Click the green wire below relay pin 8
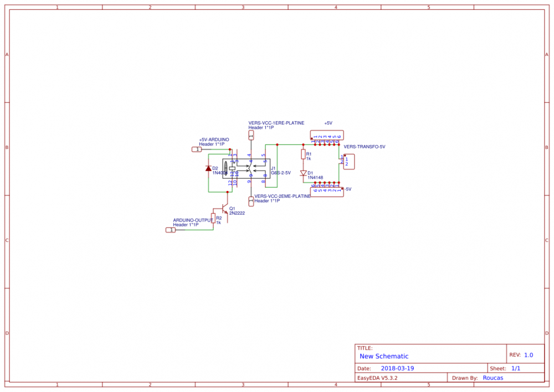This screenshot has width=554, height=392. 271,187
